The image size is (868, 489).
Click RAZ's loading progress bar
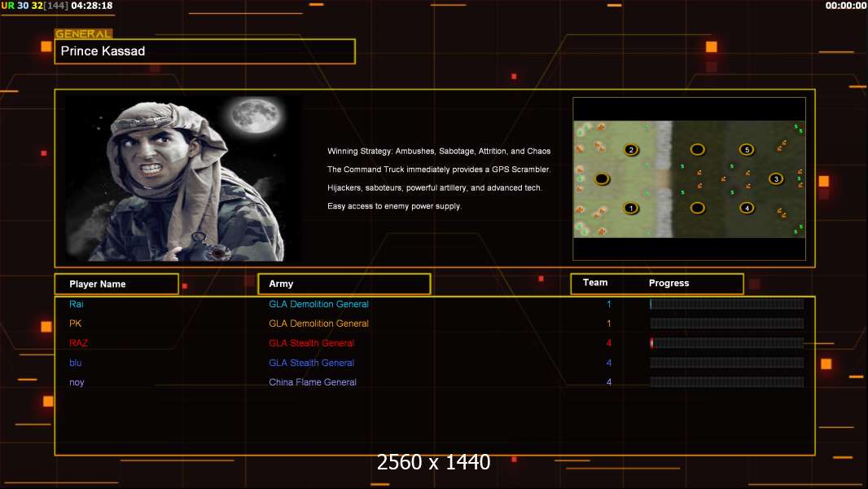coord(727,343)
